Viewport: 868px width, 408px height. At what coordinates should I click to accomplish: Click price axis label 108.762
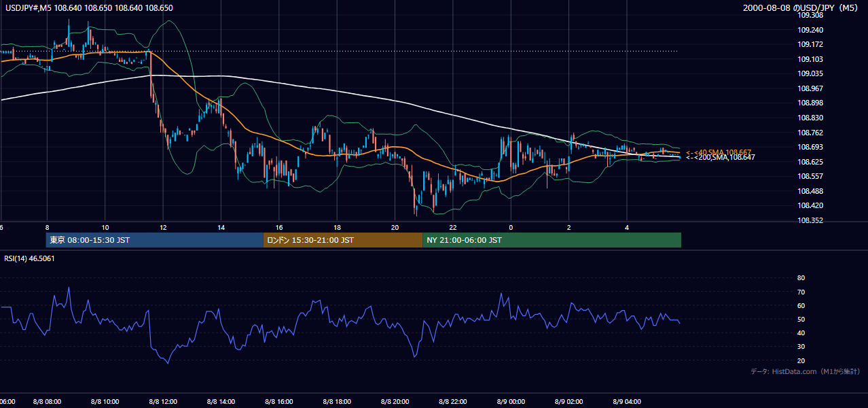809,133
